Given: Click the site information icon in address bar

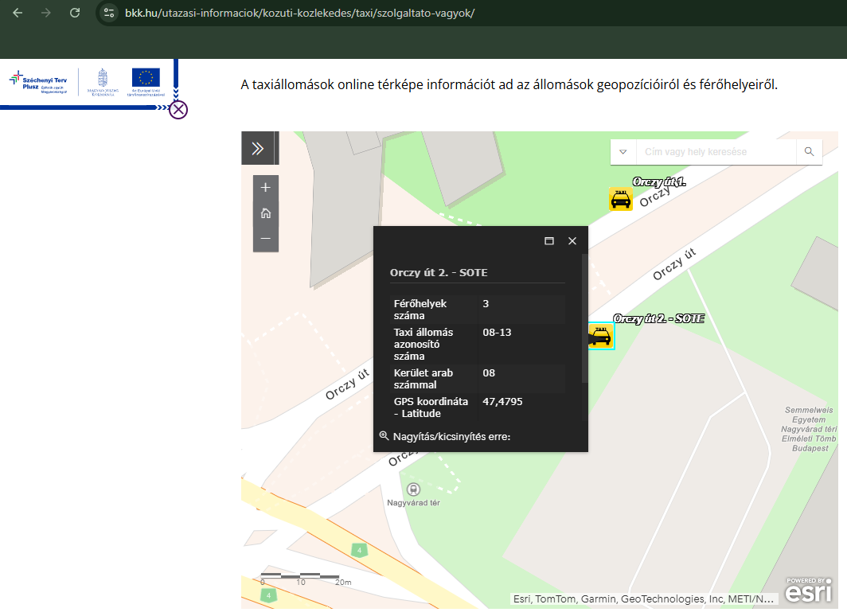Looking at the screenshot, I should click(x=110, y=13).
